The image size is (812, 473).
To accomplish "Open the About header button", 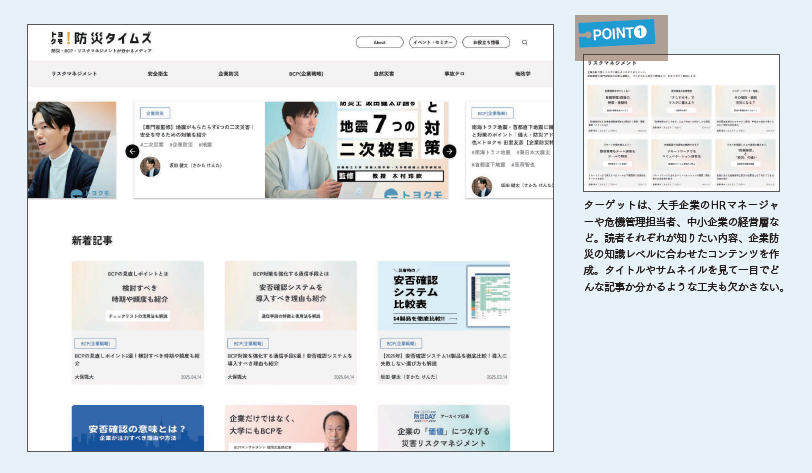I will click(380, 42).
